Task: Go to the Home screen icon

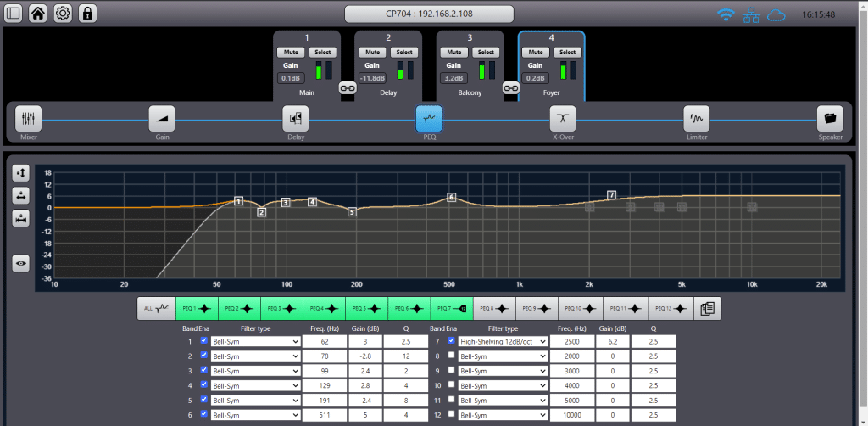Action: pos(38,14)
